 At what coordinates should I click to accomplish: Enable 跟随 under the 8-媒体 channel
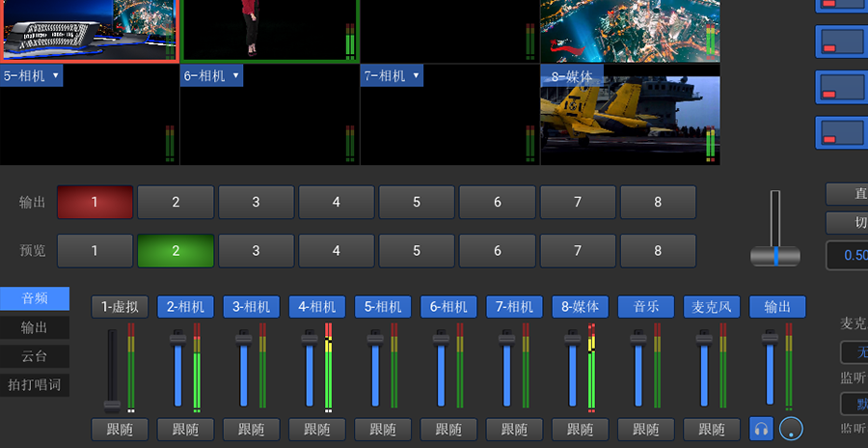tap(581, 430)
